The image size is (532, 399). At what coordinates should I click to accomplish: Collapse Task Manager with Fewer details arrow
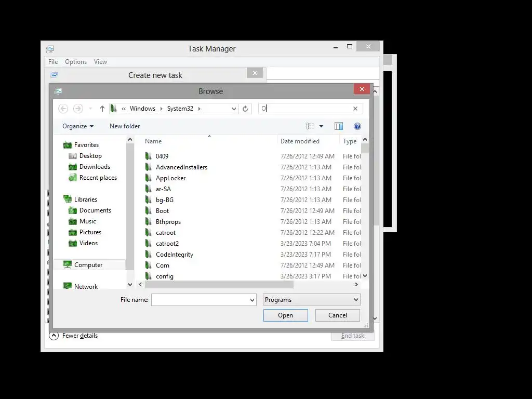54,336
